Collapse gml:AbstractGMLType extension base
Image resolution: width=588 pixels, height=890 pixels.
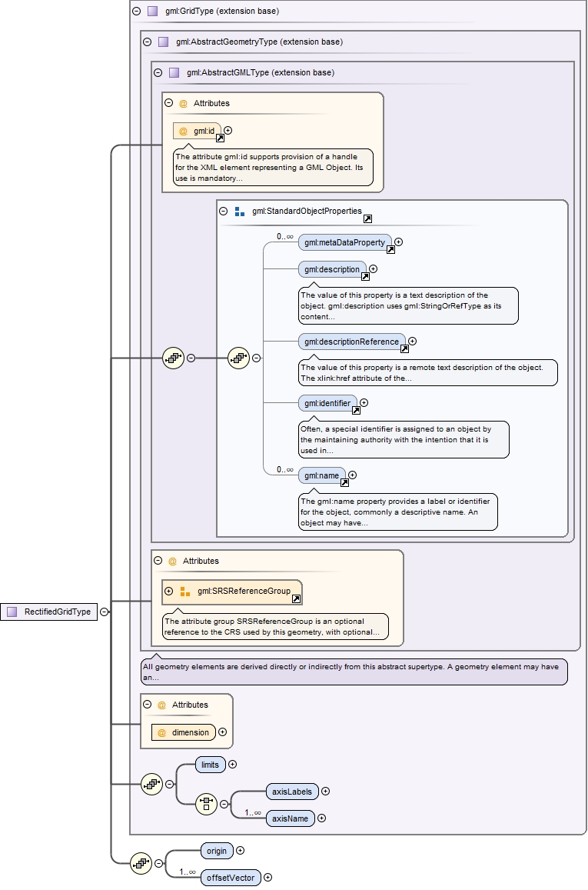(158, 72)
